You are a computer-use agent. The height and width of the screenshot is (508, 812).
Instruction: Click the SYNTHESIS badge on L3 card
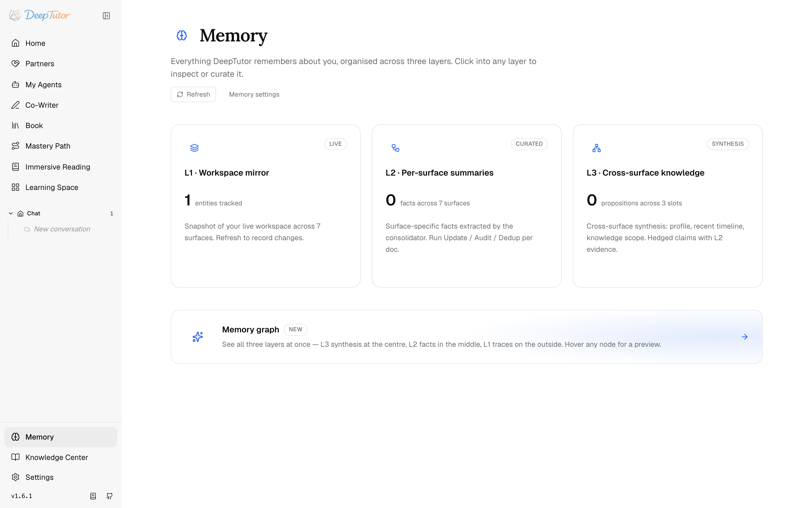point(728,144)
